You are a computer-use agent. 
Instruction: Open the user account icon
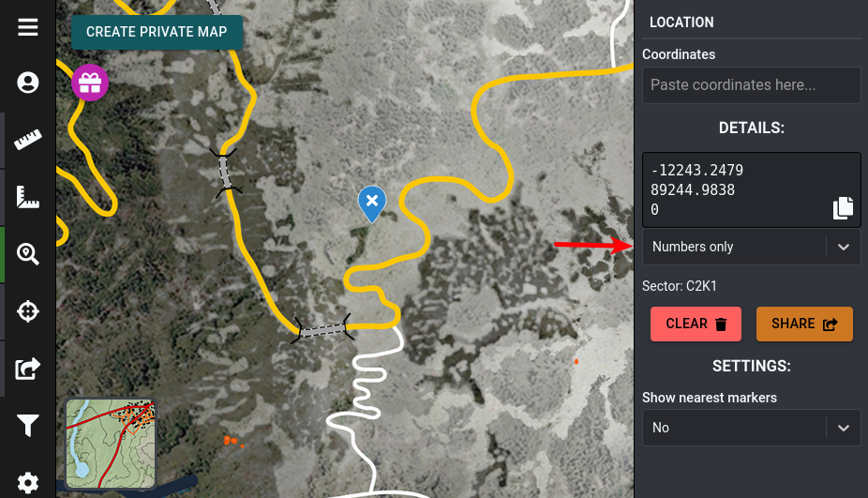[28, 83]
